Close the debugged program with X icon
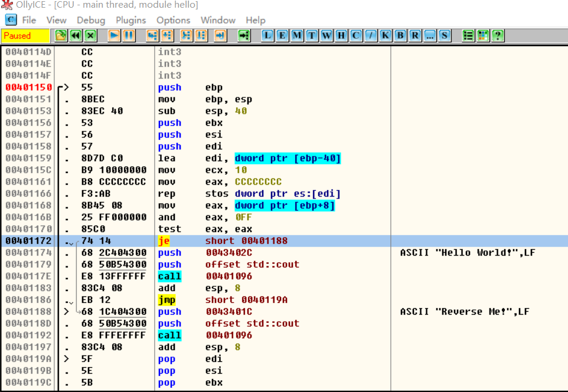The height and width of the screenshot is (392, 568). tap(90, 35)
